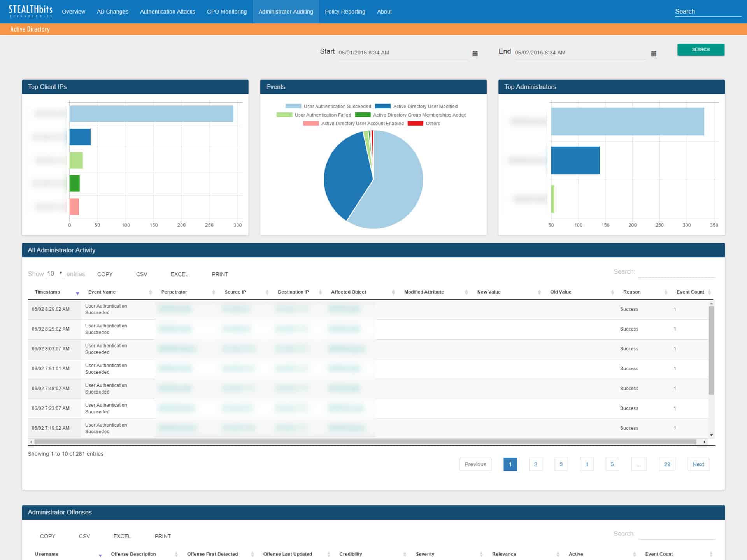The width and height of the screenshot is (747, 560).
Task: Sort offenses by Severity column
Action: coord(425,554)
